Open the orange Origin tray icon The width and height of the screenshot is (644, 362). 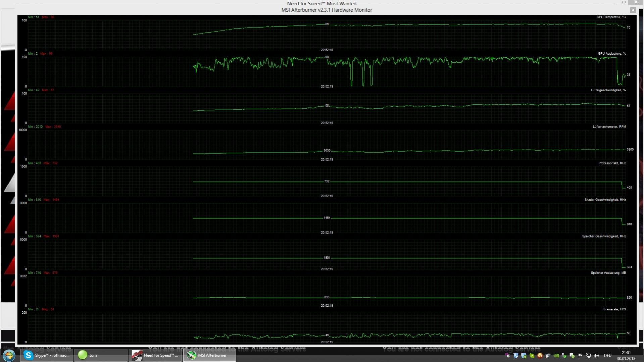point(540,356)
